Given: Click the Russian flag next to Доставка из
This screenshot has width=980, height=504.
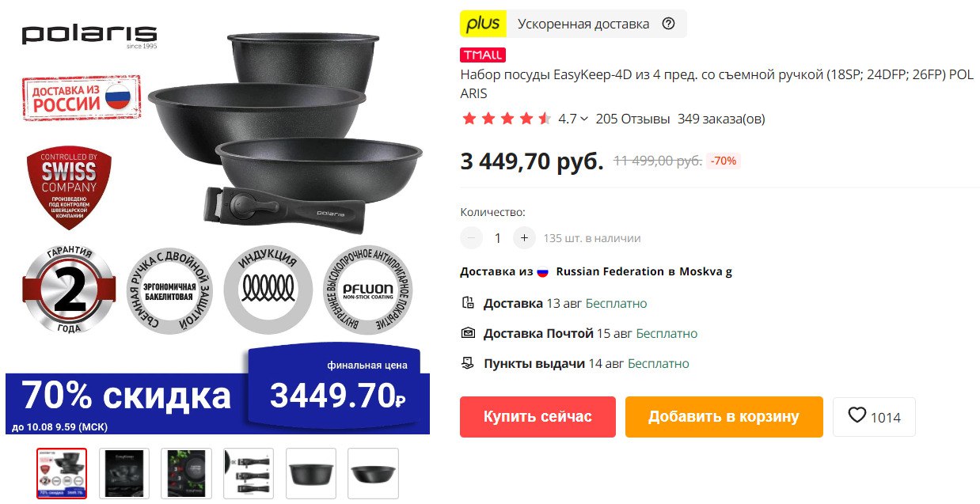Looking at the screenshot, I should coord(543,271).
